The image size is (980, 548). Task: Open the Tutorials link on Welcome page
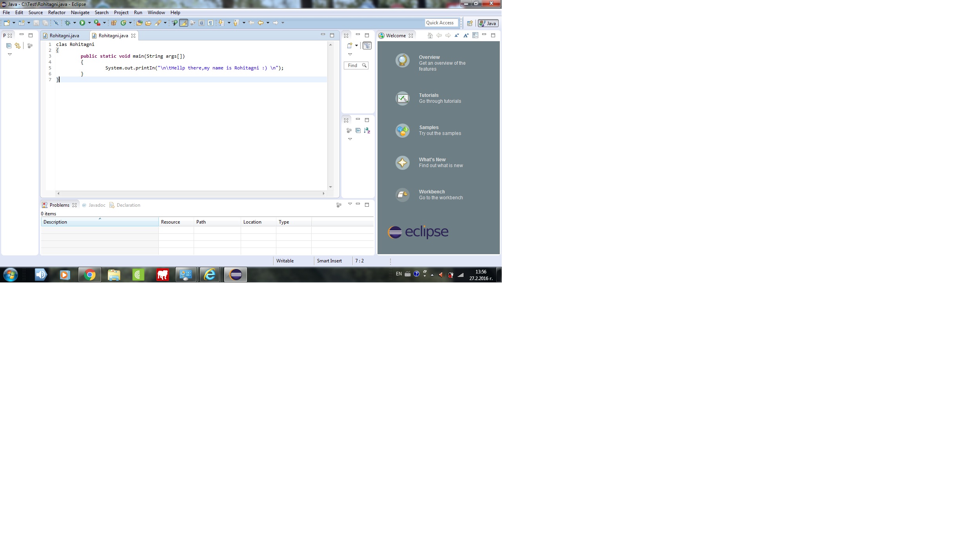pyautogui.click(x=429, y=95)
